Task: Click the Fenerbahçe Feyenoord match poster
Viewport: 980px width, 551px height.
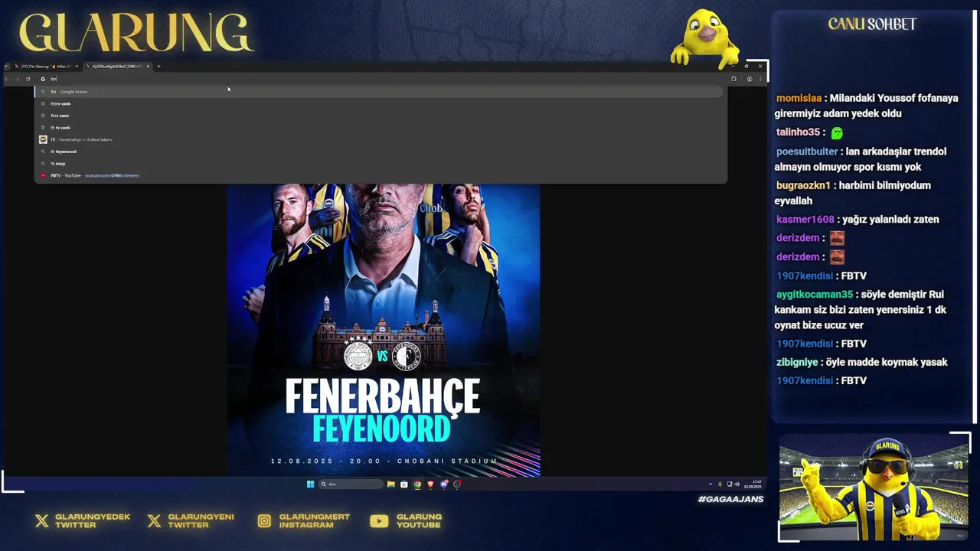Action: pyautogui.click(x=384, y=330)
